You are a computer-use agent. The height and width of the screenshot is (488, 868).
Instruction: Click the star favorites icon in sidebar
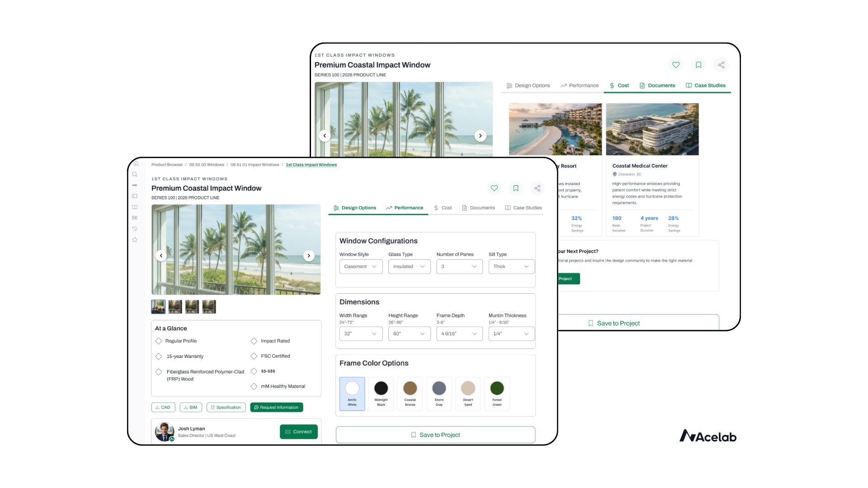[x=135, y=240]
